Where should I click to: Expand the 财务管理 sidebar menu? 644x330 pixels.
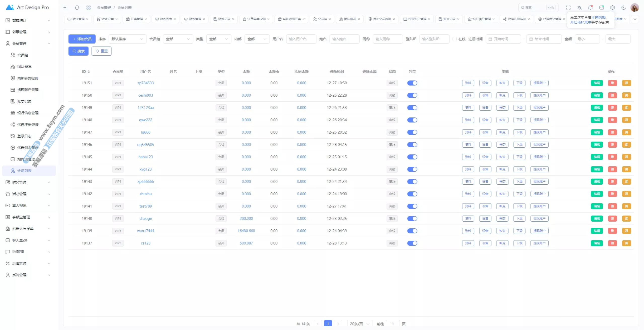point(28,182)
